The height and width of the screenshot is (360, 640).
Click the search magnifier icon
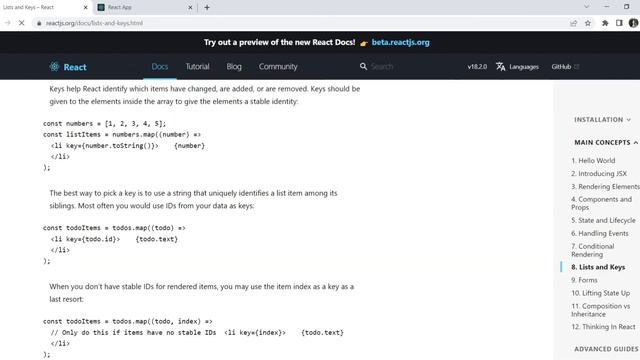[363, 67]
